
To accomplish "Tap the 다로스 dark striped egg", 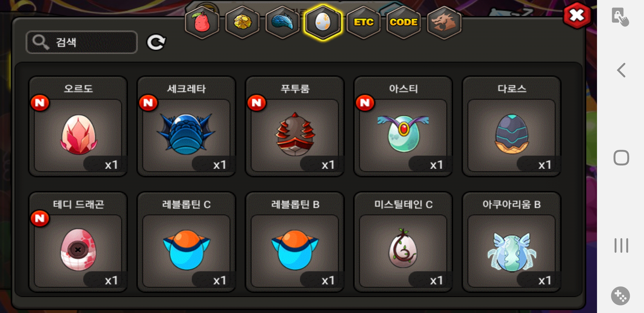I will click(511, 126).
